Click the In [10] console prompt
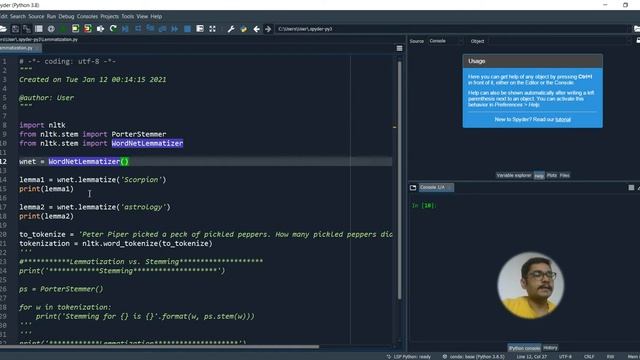The image size is (640, 360). coord(424,205)
